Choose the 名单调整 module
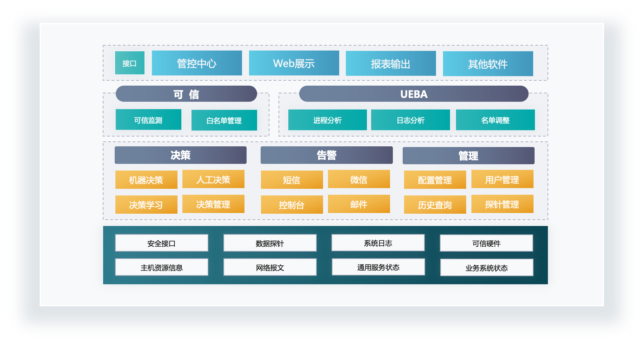Image resolution: width=644 pixels, height=346 pixels. point(495,120)
